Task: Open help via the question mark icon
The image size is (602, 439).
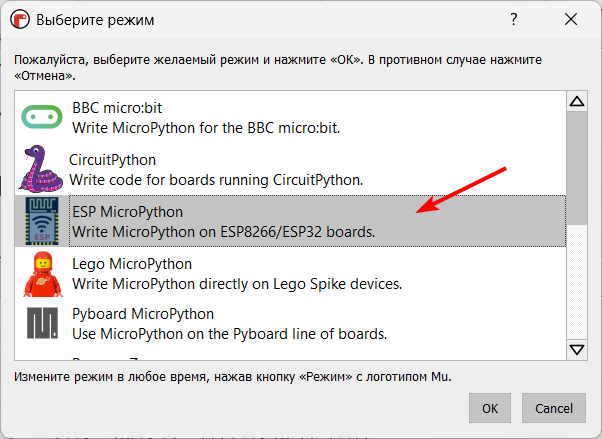Action: tap(514, 19)
